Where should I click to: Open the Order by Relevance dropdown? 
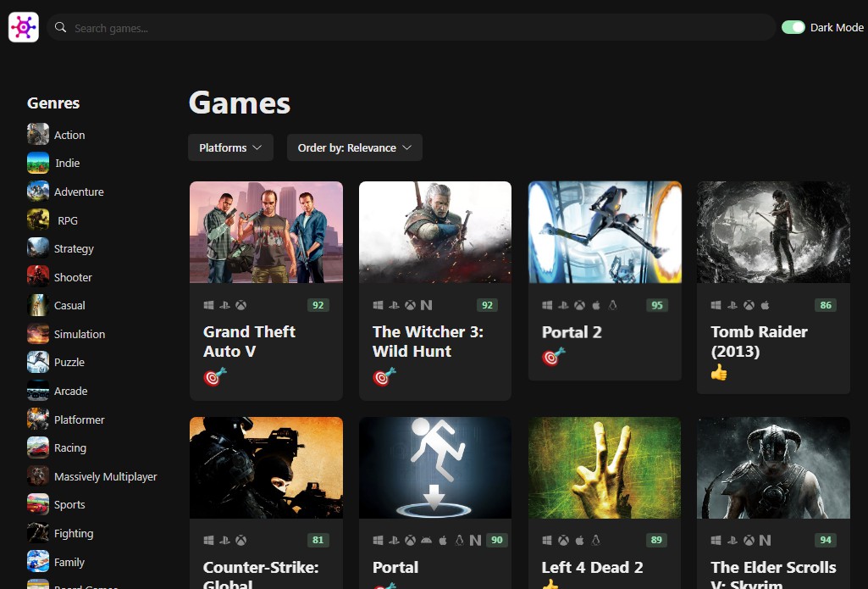(354, 147)
